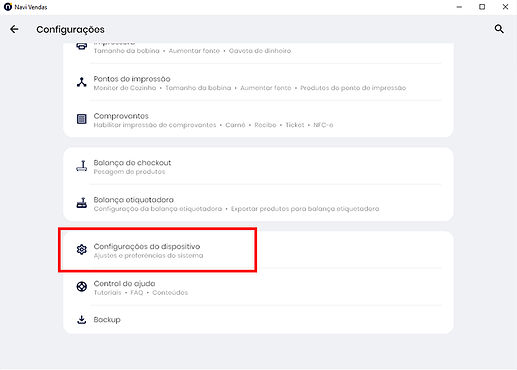Screen dimensions: 517x370
Task: Click the 'Configurações' page title
Action: tap(70, 30)
